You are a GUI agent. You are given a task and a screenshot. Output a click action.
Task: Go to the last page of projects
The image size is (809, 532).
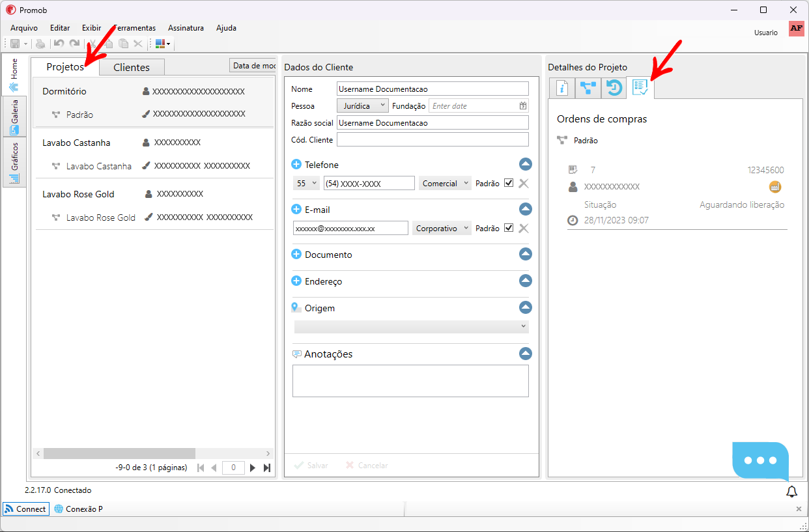point(267,468)
